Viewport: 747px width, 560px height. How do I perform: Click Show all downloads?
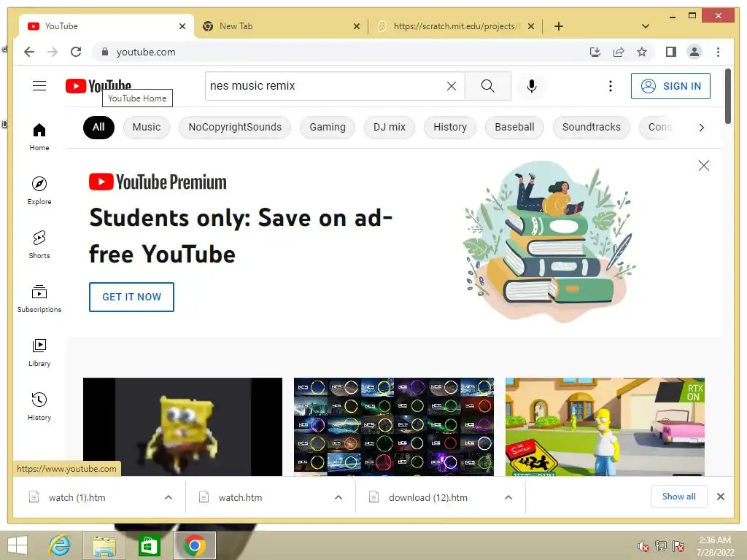click(x=679, y=496)
